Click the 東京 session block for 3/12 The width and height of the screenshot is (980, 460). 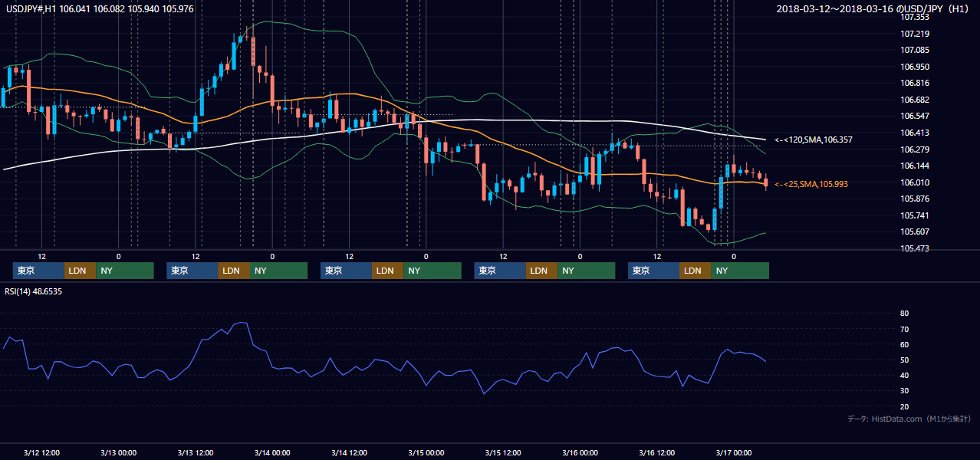tap(38, 271)
